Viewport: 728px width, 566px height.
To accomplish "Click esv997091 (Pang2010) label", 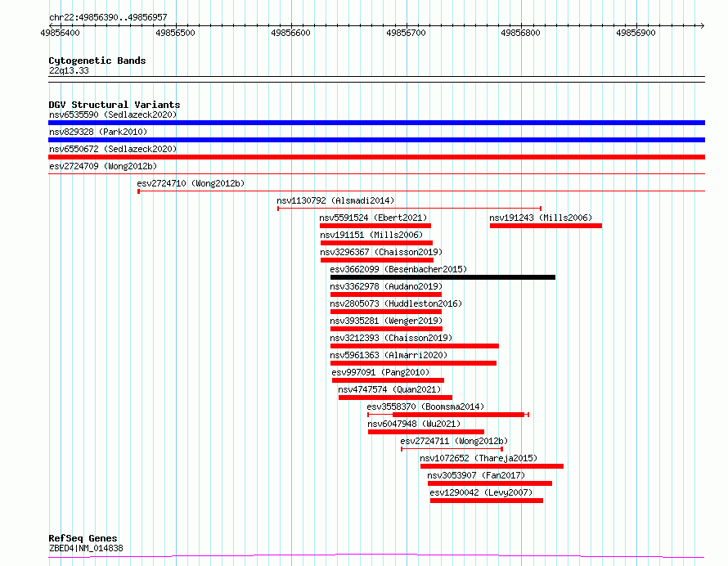I will 380,372.
